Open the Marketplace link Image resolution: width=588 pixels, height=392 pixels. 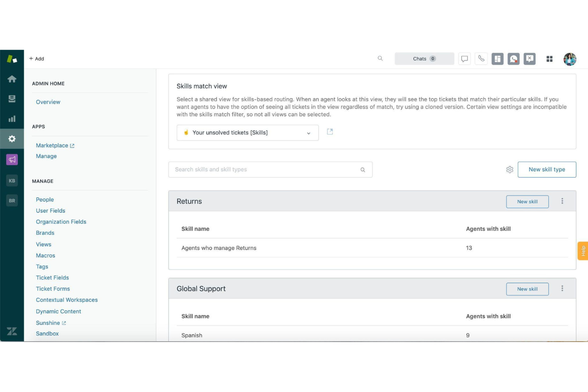52,145
